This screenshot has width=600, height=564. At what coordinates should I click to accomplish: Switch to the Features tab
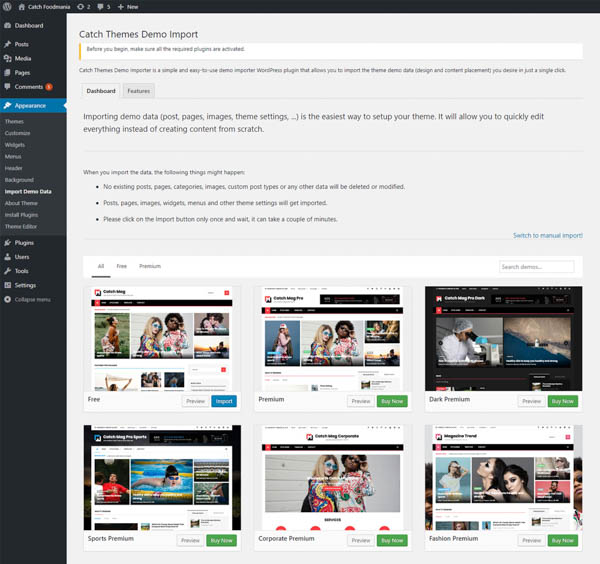coord(138,91)
